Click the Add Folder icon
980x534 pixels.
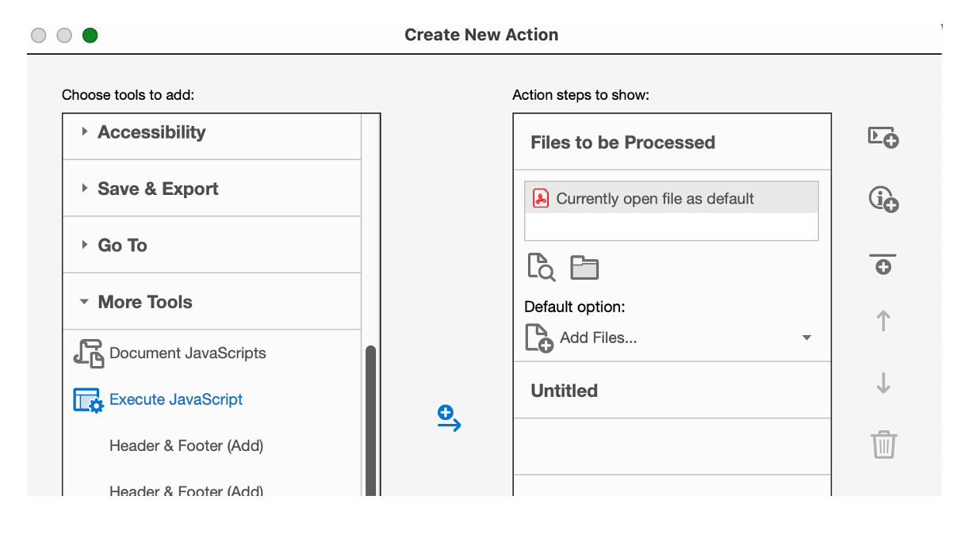(584, 268)
